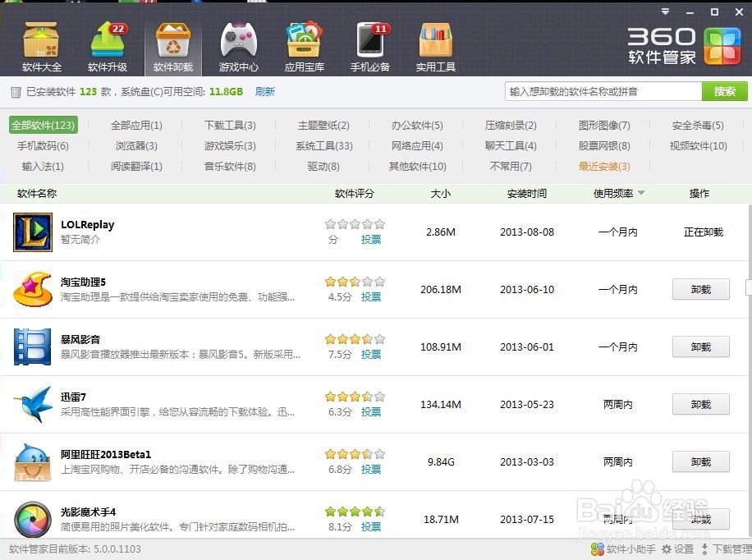
Task: Focus the uninstall search input field
Action: click(x=603, y=91)
